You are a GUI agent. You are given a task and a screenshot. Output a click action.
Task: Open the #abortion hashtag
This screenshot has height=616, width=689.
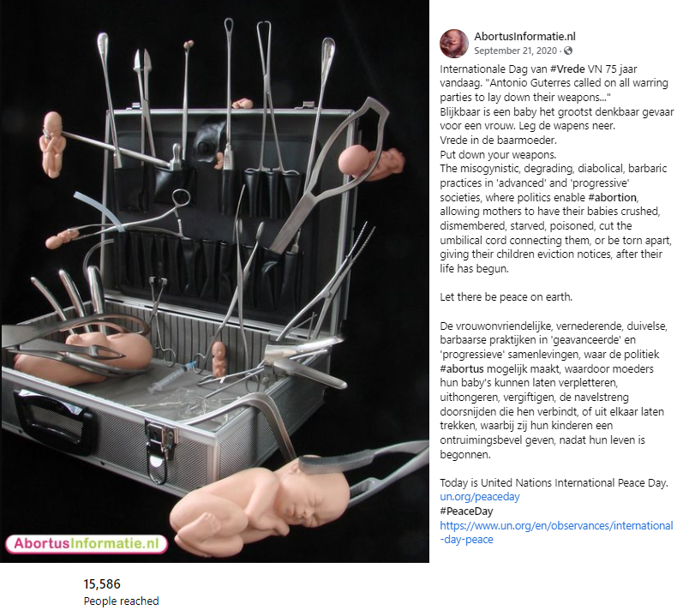[612, 197]
